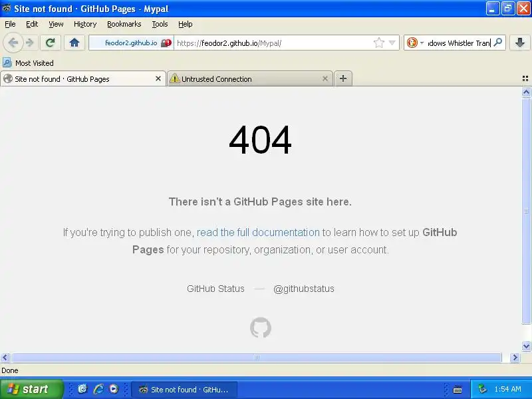Open the History menu

pyautogui.click(x=85, y=24)
